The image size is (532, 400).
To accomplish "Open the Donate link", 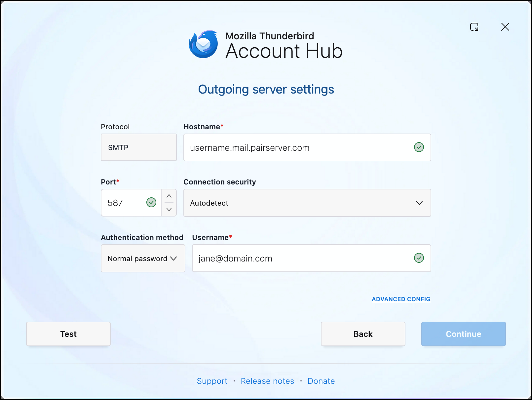I will 321,381.
